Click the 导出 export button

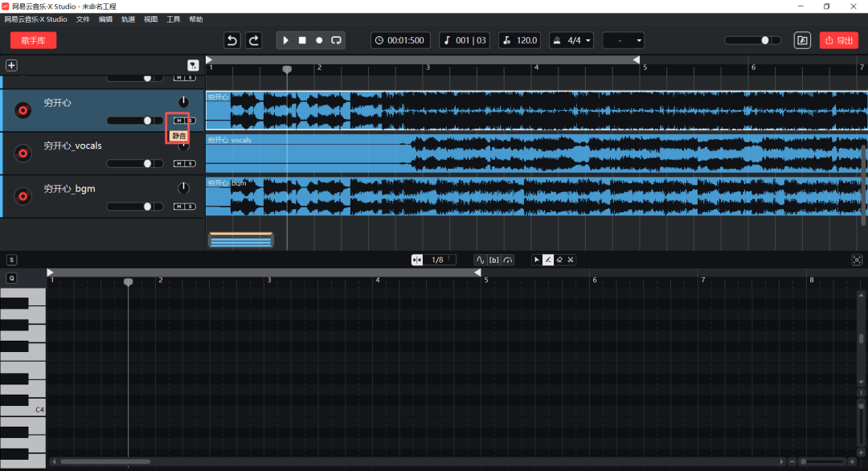pos(838,40)
